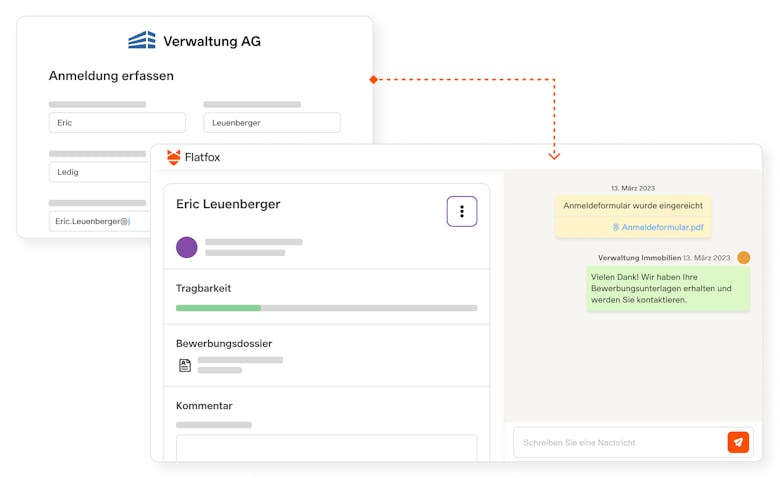This screenshot has height=478, width=780.
Task: Type in the Schreiben Sie eine Nachricht box
Action: tap(618, 442)
